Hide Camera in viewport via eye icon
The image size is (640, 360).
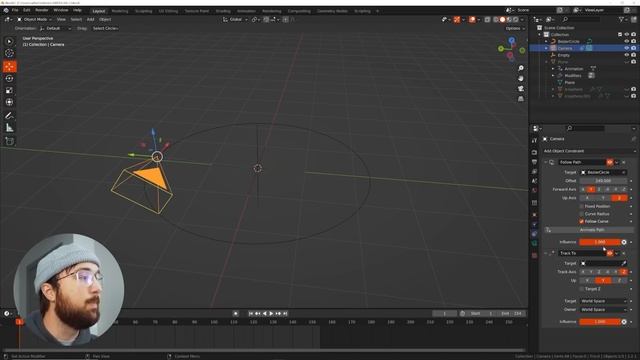coord(627,48)
